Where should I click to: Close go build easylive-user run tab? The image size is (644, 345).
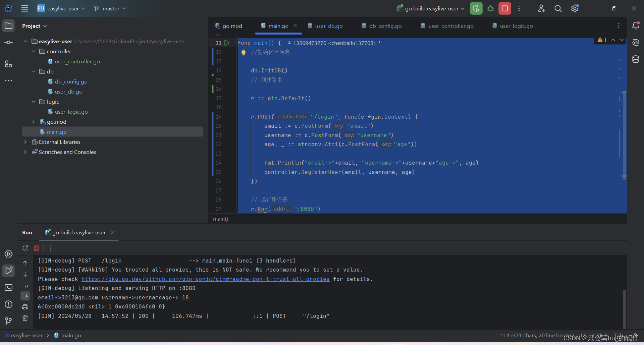pos(112,233)
